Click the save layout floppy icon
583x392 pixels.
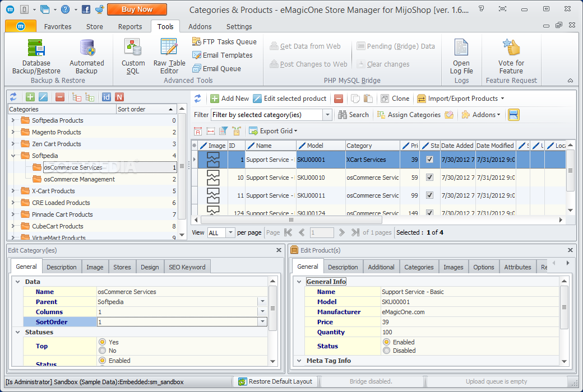(x=513, y=115)
